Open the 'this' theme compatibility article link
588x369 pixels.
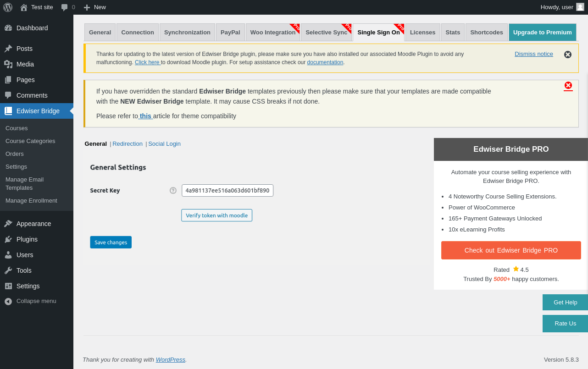[145, 116]
